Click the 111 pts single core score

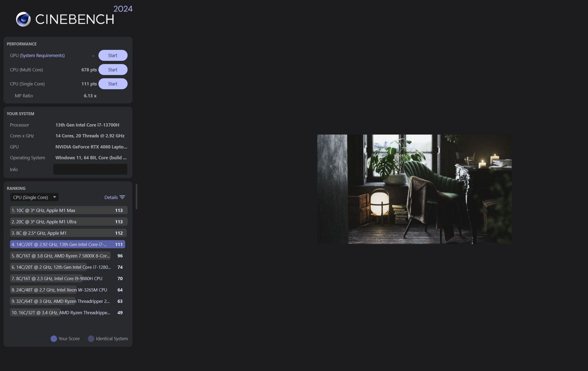89,84
